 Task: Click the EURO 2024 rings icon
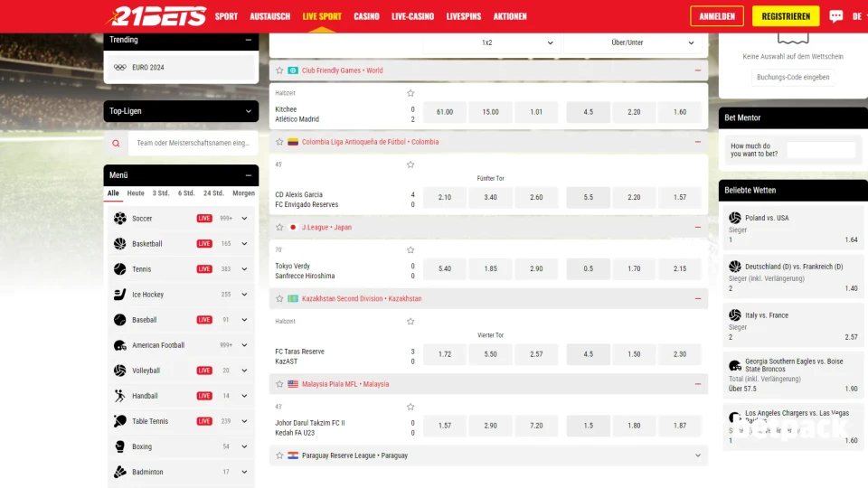[119, 68]
